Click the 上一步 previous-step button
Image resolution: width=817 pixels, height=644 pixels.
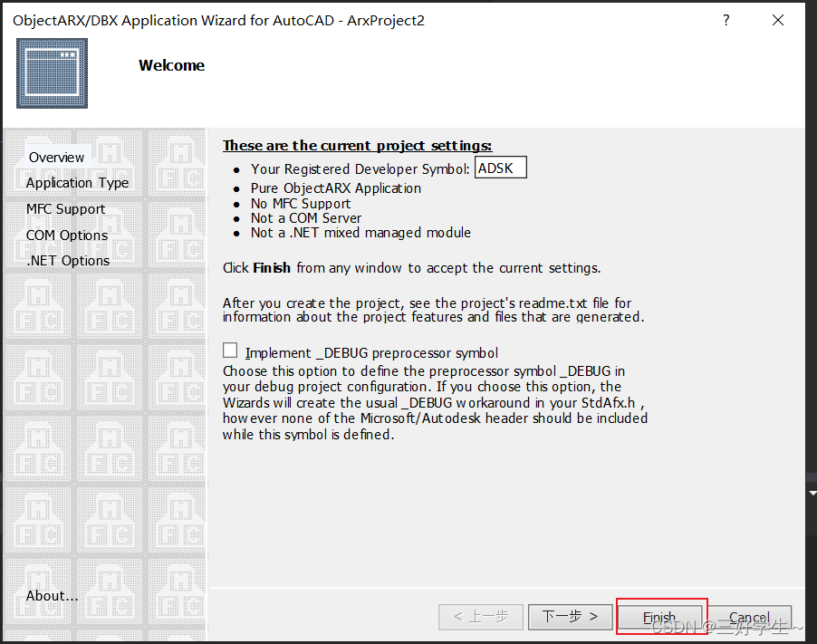pos(481,617)
